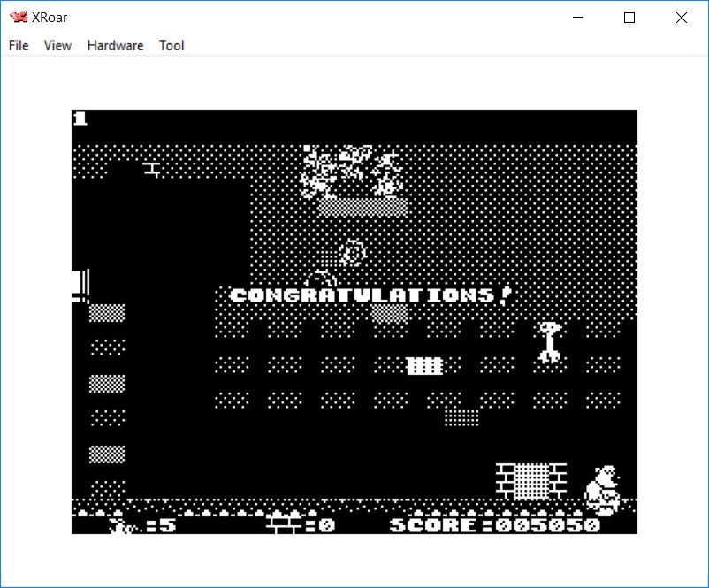Click the brick-framed grate near the player
This screenshot has width=709, height=588.
click(x=530, y=481)
